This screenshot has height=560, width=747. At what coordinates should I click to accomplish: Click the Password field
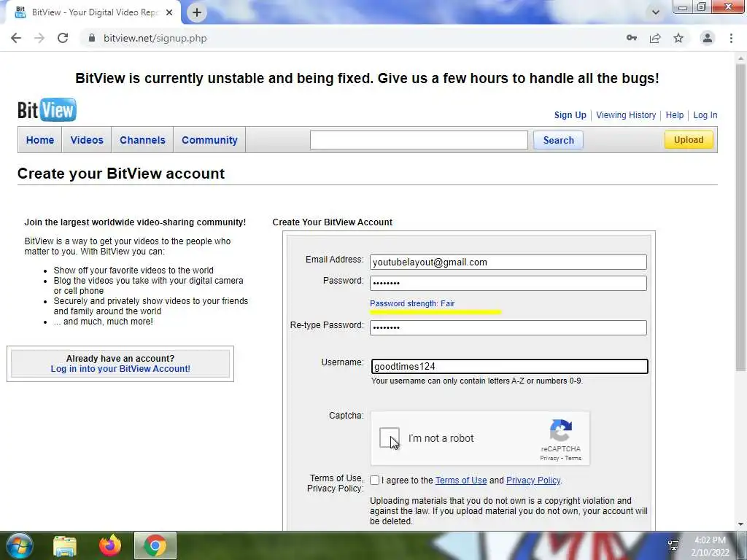point(508,284)
